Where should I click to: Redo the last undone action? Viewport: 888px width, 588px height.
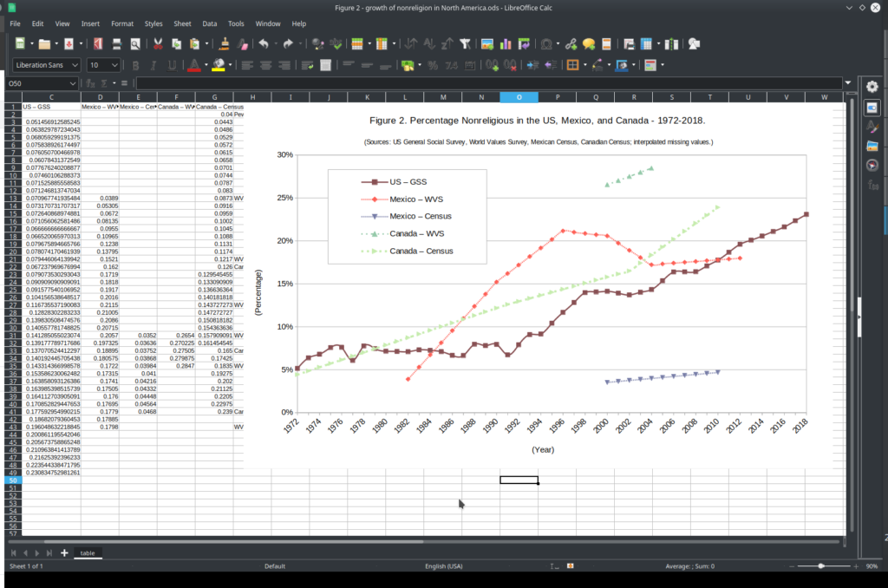tap(288, 44)
